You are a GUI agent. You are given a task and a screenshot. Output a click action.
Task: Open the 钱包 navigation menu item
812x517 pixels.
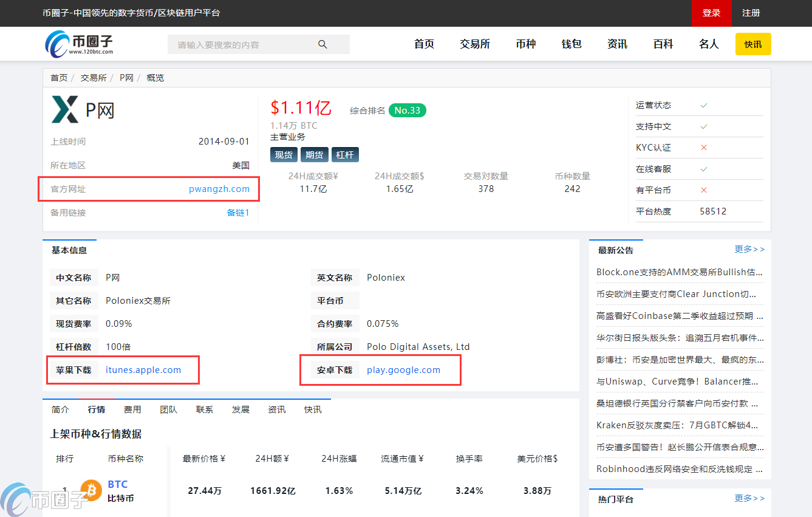tap(571, 44)
